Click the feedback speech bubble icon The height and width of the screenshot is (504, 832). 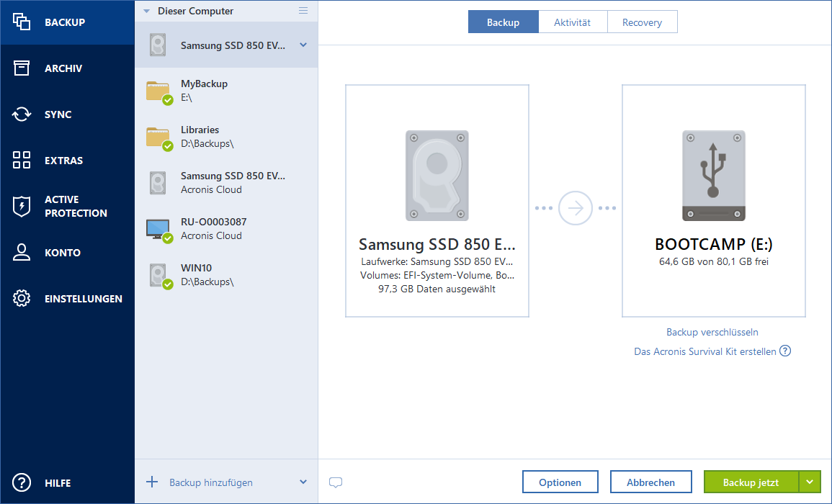click(x=335, y=482)
